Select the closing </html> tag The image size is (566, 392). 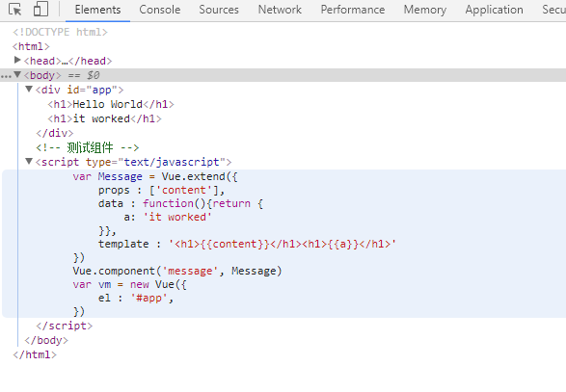[x=35, y=354]
